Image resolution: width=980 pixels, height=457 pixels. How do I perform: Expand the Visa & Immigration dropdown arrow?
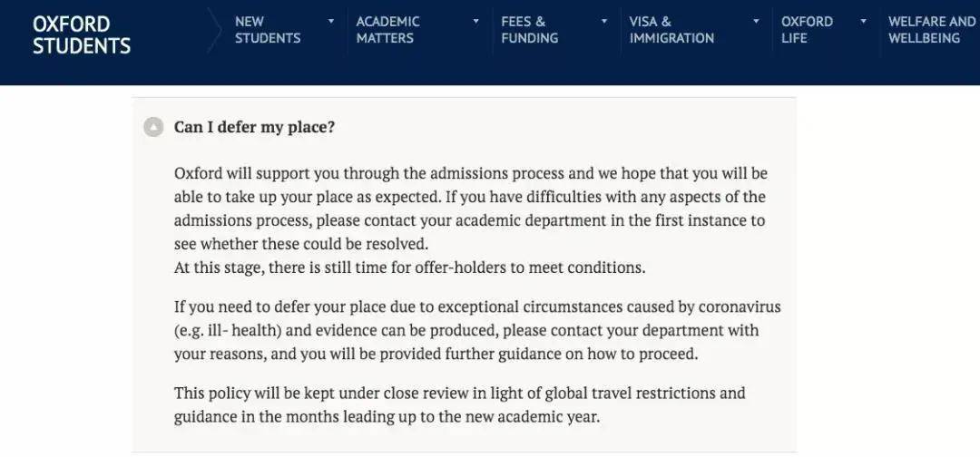756,21
